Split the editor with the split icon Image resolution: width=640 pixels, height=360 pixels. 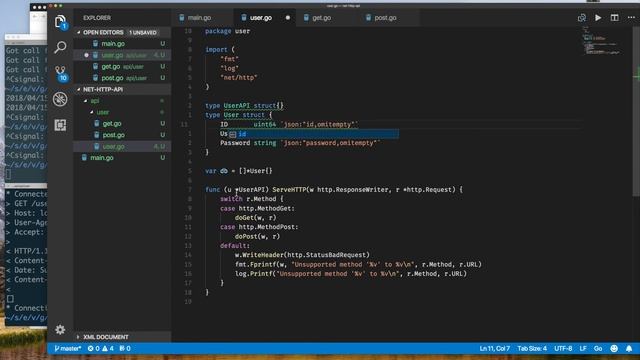pyautogui.click(x=614, y=18)
